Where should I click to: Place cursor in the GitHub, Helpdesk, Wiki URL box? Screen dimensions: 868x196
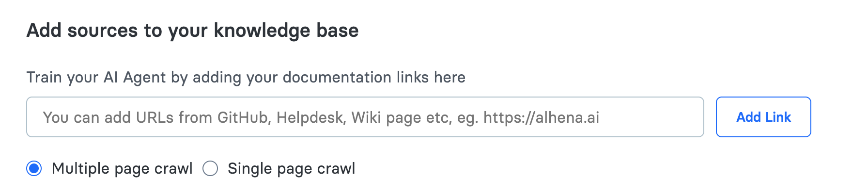coord(365,117)
